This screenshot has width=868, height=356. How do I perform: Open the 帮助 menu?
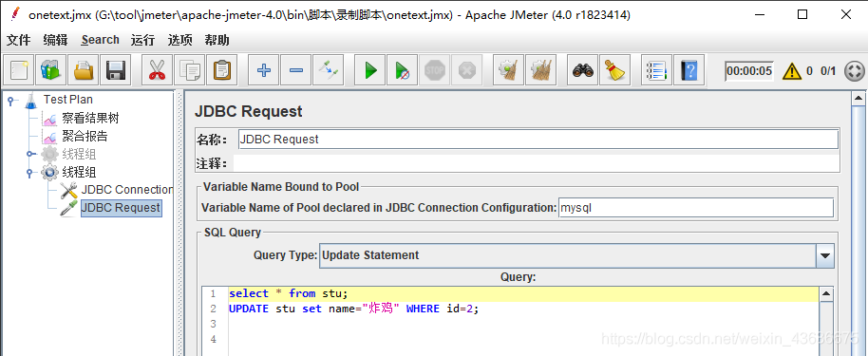point(217,40)
